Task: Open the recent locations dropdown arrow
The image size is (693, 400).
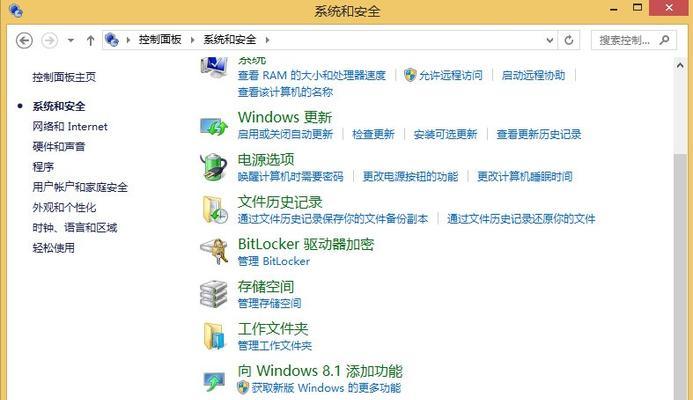Action: click(x=71, y=40)
